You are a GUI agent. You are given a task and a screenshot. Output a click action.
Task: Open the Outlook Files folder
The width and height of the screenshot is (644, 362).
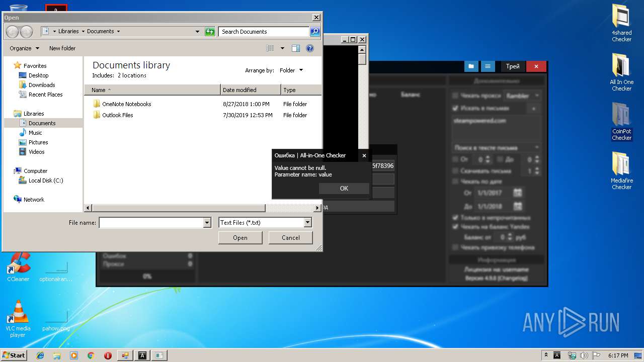click(x=117, y=115)
